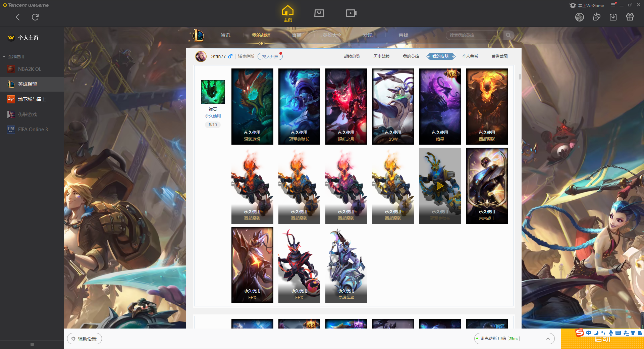Open the 我的英雄 sub-tab
Image resolution: width=644 pixels, height=349 pixels.
click(x=411, y=56)
